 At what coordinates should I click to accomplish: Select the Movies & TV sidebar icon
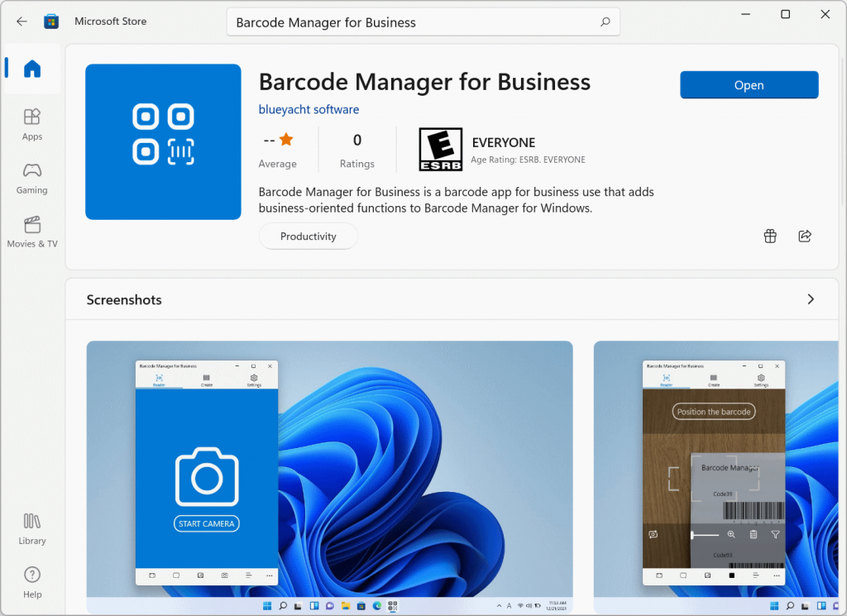point(31,225)
